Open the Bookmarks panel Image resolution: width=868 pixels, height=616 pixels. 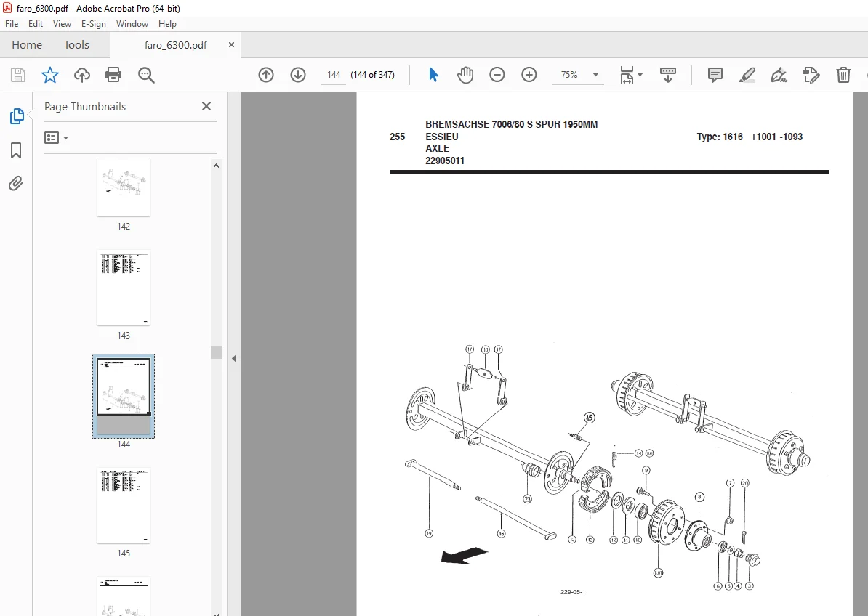(16, 150)
